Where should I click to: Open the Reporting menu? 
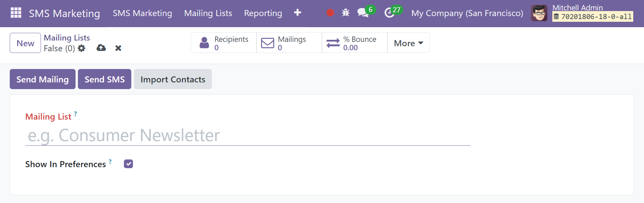coord(263,13)
